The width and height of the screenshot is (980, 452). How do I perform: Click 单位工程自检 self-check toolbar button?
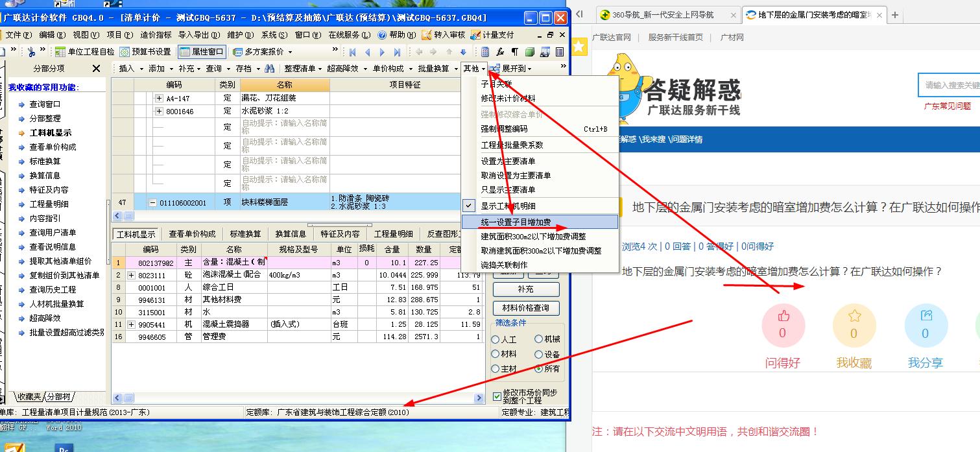click(84, 52)
